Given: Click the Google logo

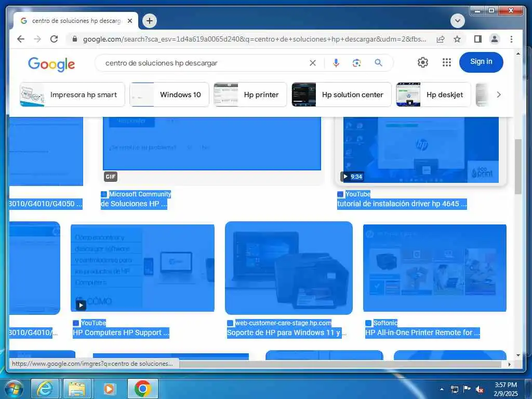Looking at the screenshot, I should coord(51,64).
